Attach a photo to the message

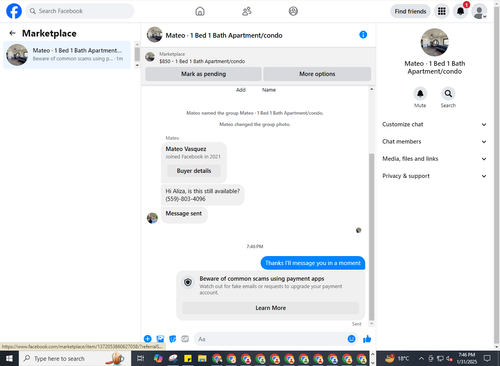[160, 339]
